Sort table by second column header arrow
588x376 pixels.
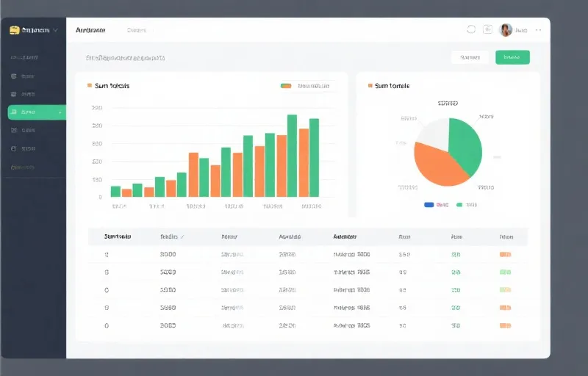[x=182, y=237]
